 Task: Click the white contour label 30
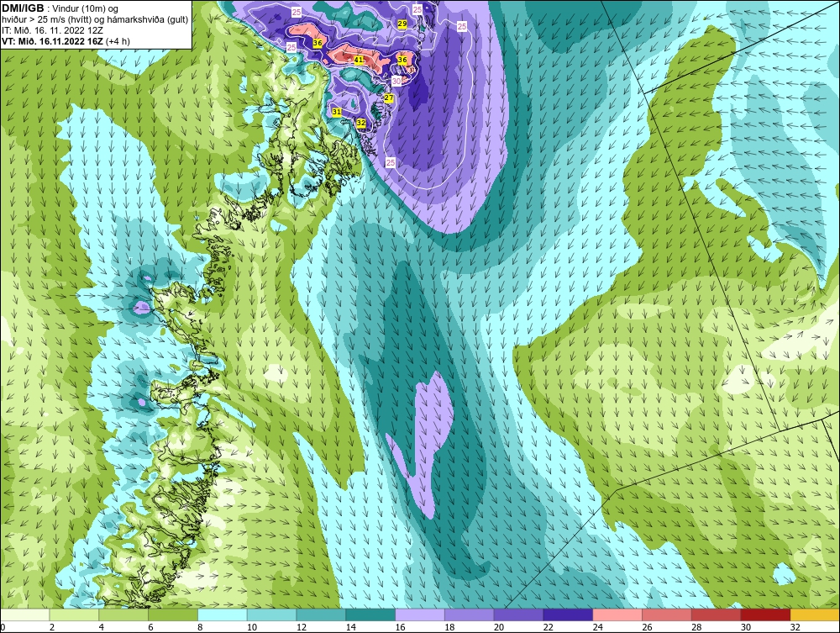tap(396, 81)
